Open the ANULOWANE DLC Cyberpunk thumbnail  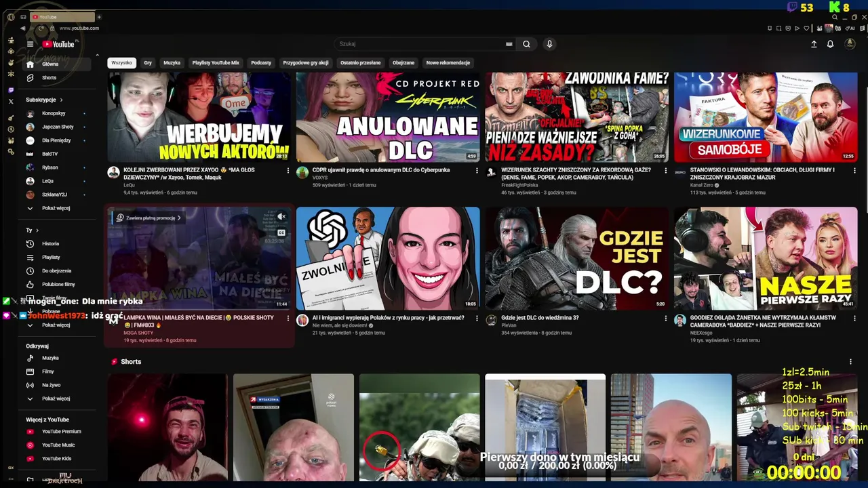tap(388, 118)
